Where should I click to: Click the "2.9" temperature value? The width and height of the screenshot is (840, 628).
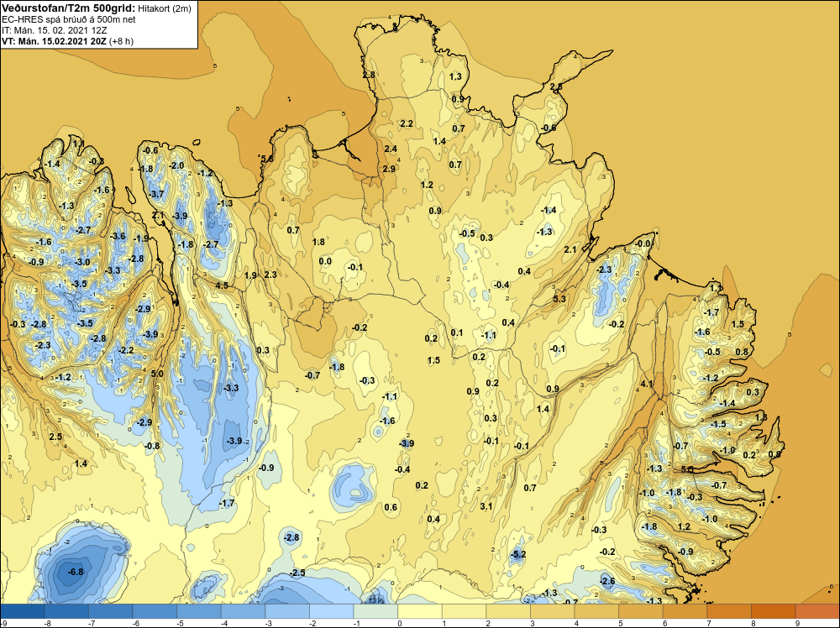coord(390,169)
